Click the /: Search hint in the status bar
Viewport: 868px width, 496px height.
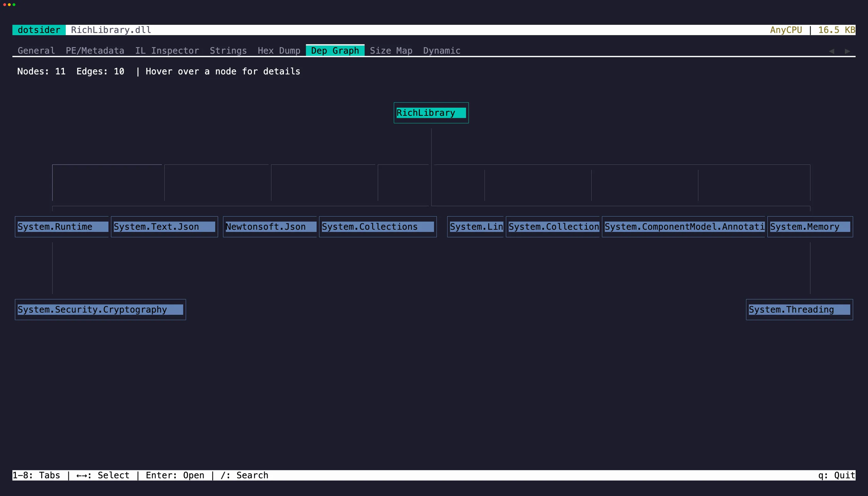pos(244,475)
